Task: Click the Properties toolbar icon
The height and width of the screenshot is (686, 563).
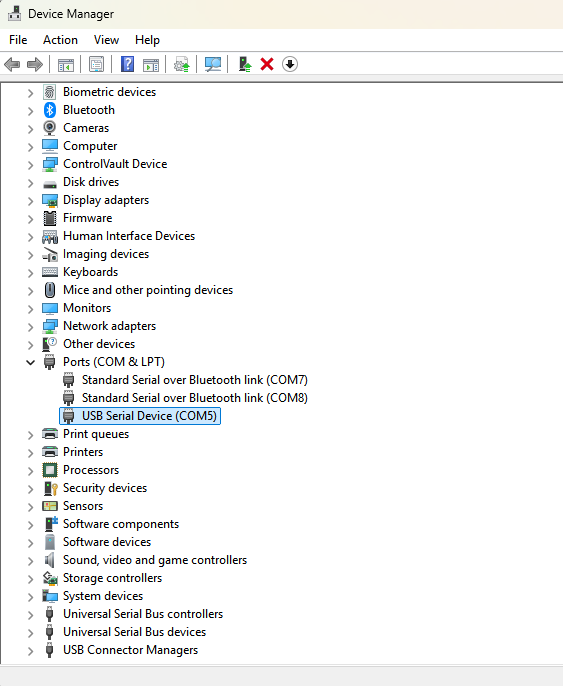Action: (x=96, y=65)
